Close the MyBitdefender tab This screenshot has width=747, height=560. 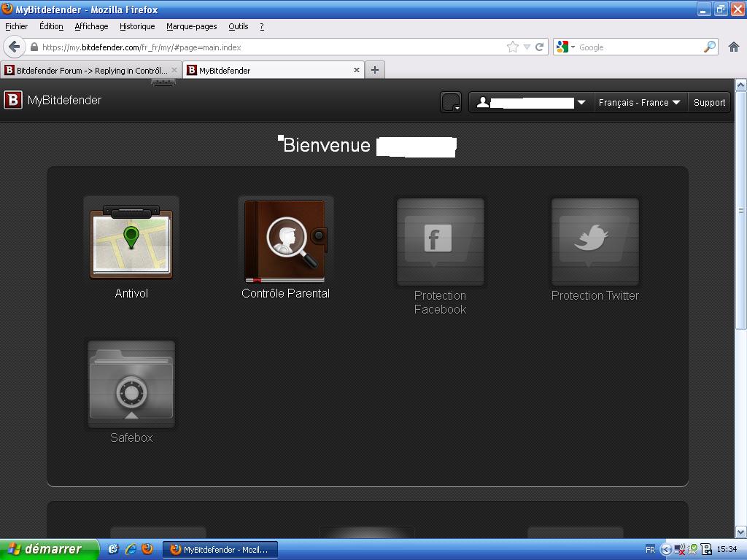356,70
